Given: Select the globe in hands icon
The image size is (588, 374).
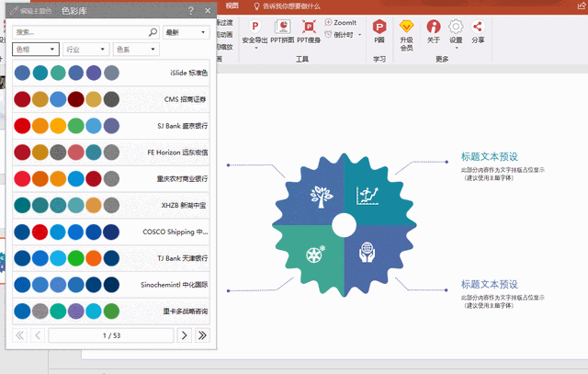Looking at the screenshot, I should coord(367,252).
